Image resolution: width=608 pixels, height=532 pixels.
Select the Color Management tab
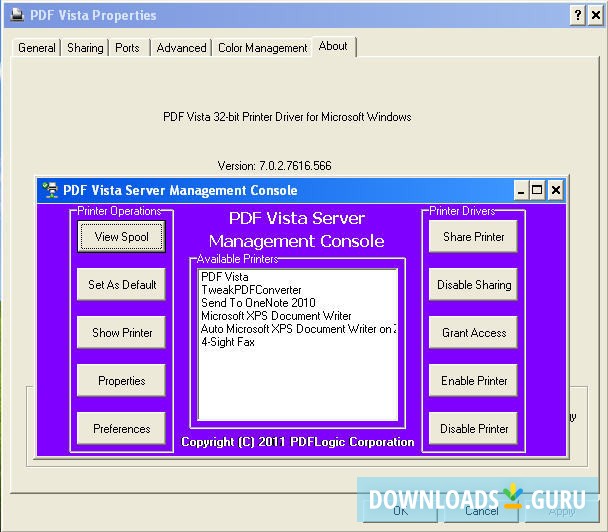click(263, 48)
